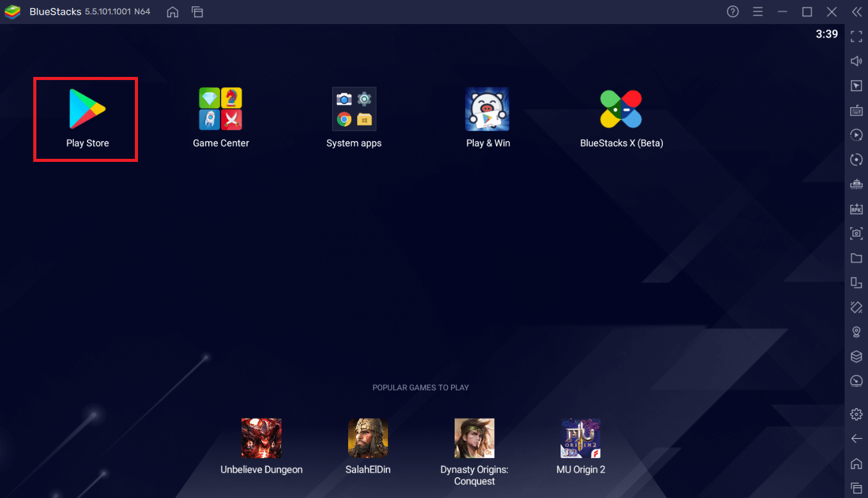The width and height of the screenshot is (868, 498).
Task: Mute the emulator volume
Action: point(856,60)
